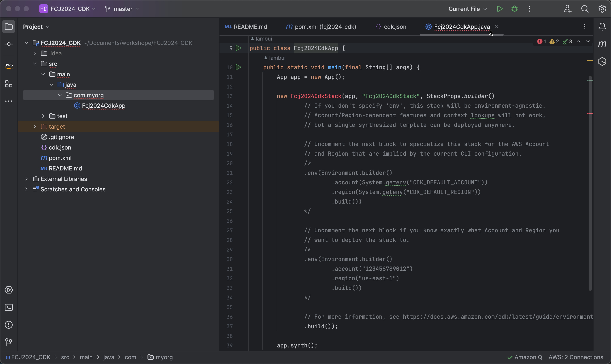Collapse the FCJ2024_CDK root folder
611x364 pixels.
[27, 43]
